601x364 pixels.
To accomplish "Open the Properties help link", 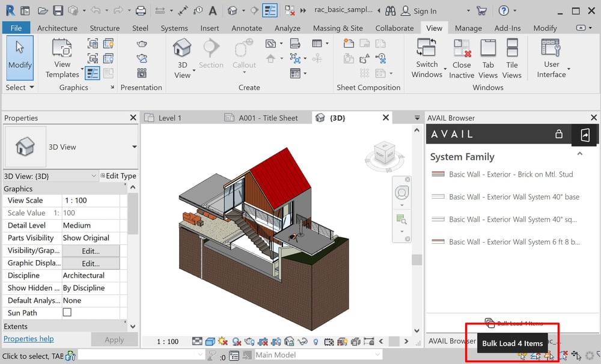I will click(28, 339).
